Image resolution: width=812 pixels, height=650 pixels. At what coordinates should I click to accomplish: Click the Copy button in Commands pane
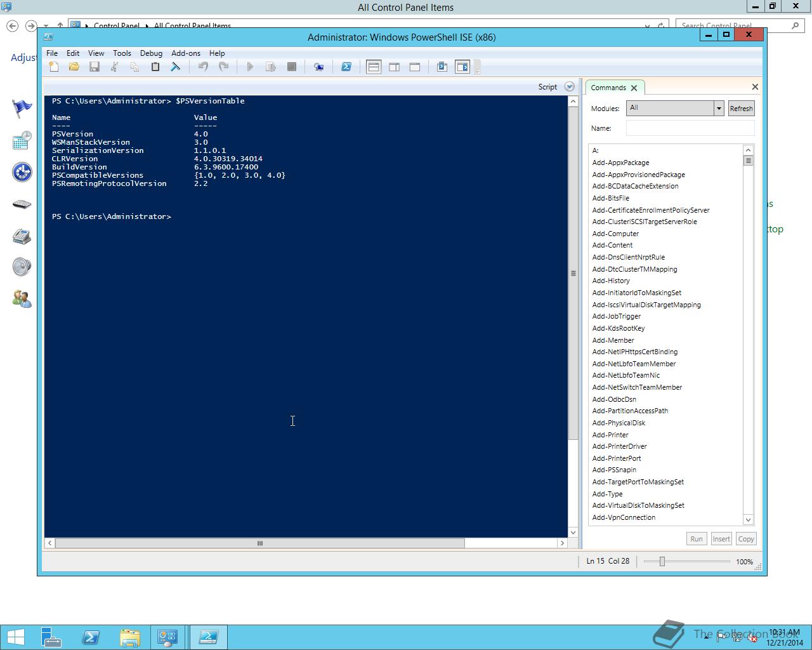pyautogui.click(x=746, y=539)
